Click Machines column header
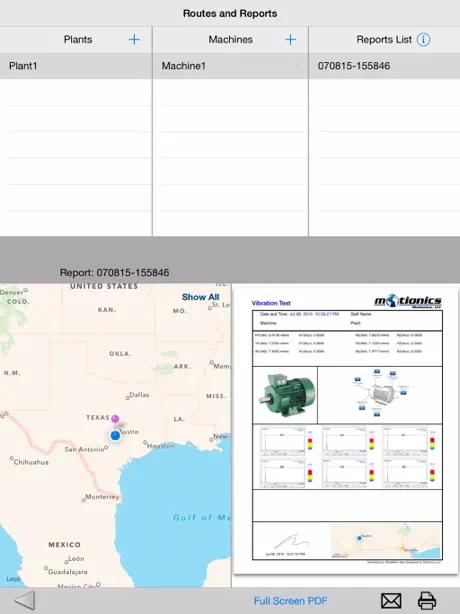This screenshot has height=614, width=460. [x=230, y=40]
